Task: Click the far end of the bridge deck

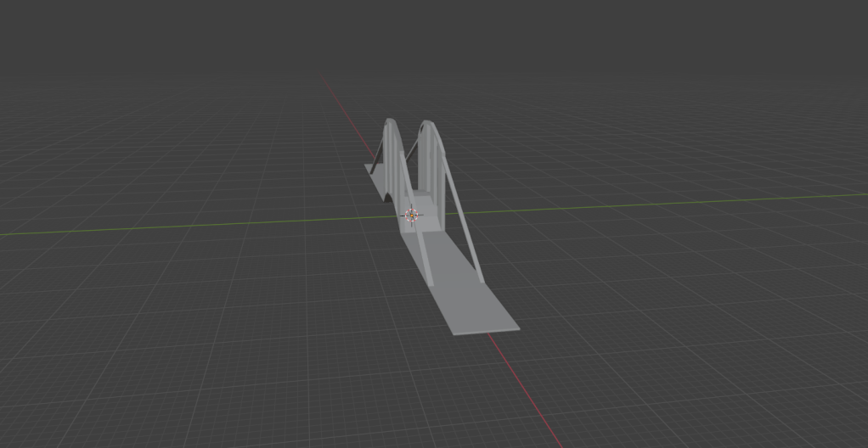Action: pyautogui.click(x=374, y=168)
